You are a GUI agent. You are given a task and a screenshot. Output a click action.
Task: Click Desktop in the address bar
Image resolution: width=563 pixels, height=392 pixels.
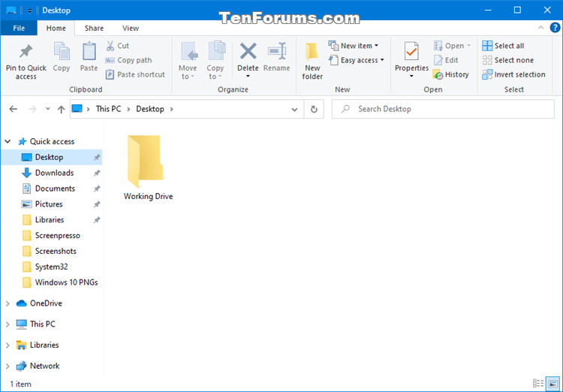(150, 109)
